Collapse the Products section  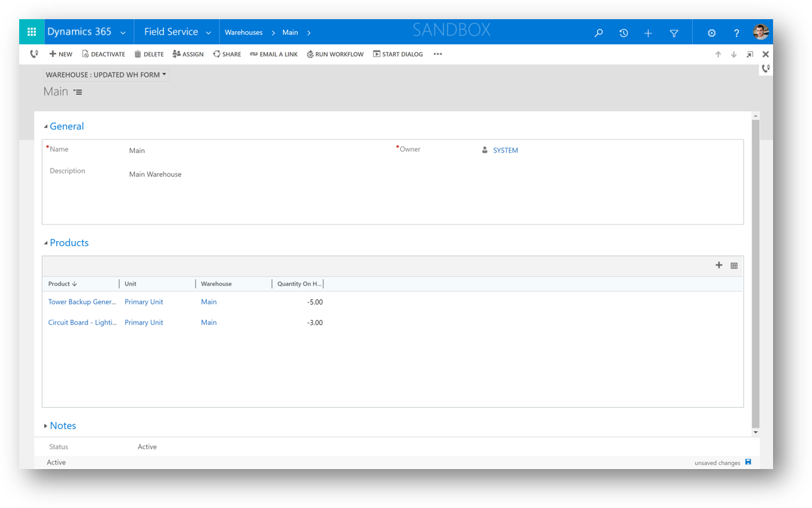click(46, 243)
